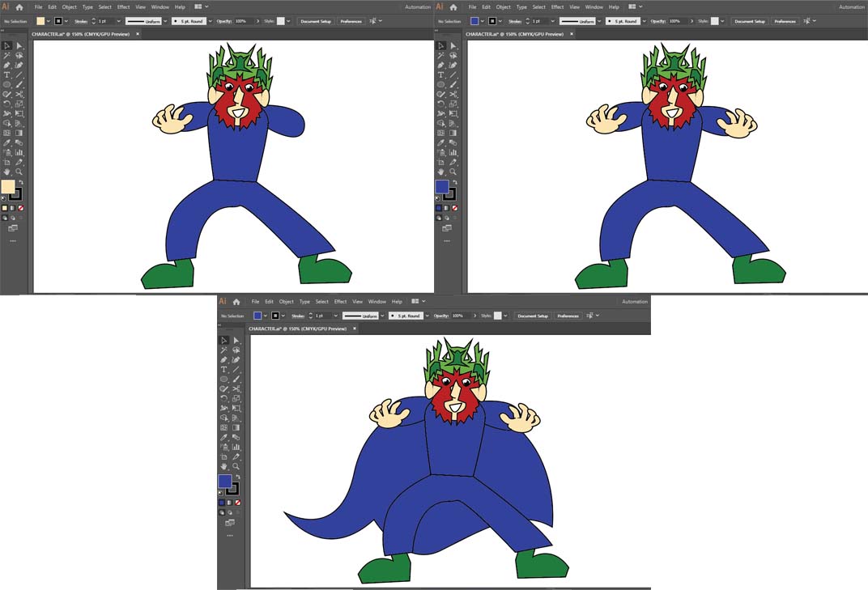Image resolution: width=868 pixels, height=590 pixels.
Task: Select the Artboard tool in bottom window
Action: point(223,456)
